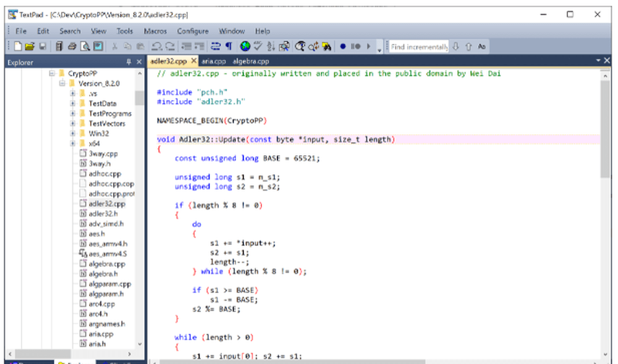Switch to the algebra.cpp tab
Screen dimensions: 618x364
pos(251,61)
